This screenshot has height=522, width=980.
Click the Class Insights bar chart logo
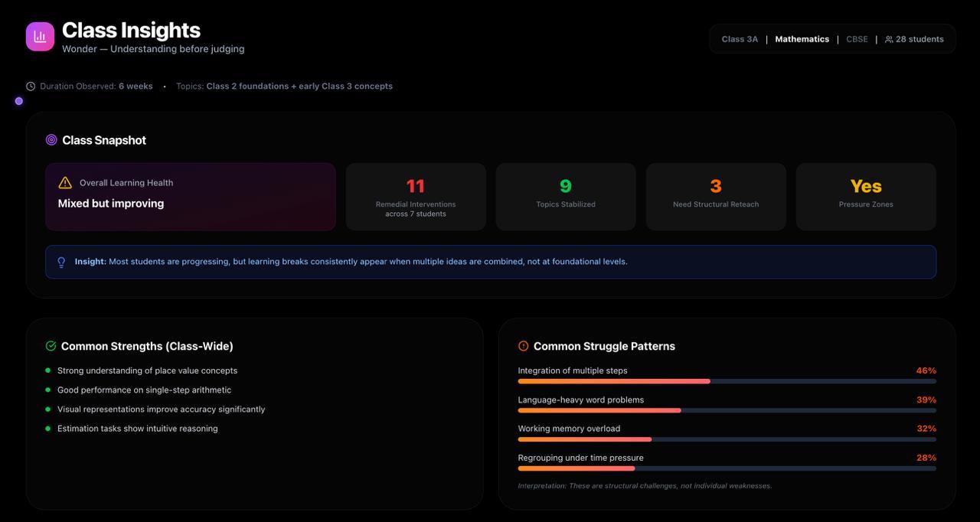pyautogui.click(x=40, y=37)
